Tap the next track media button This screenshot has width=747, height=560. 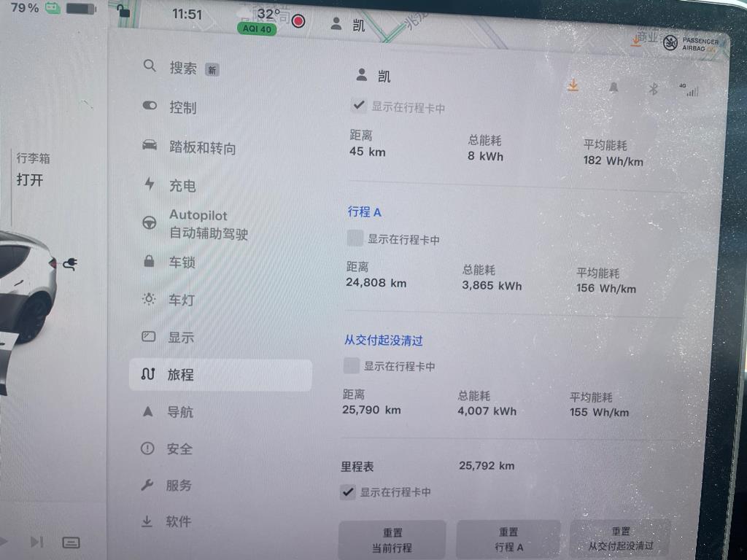pos(36,542)
